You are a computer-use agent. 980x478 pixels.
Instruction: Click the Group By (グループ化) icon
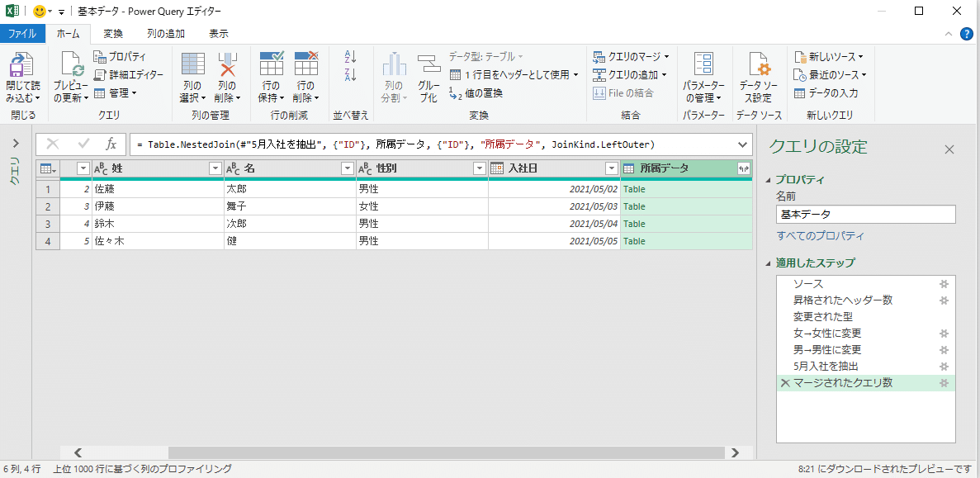pyautogui.click(x=428, y=65)
